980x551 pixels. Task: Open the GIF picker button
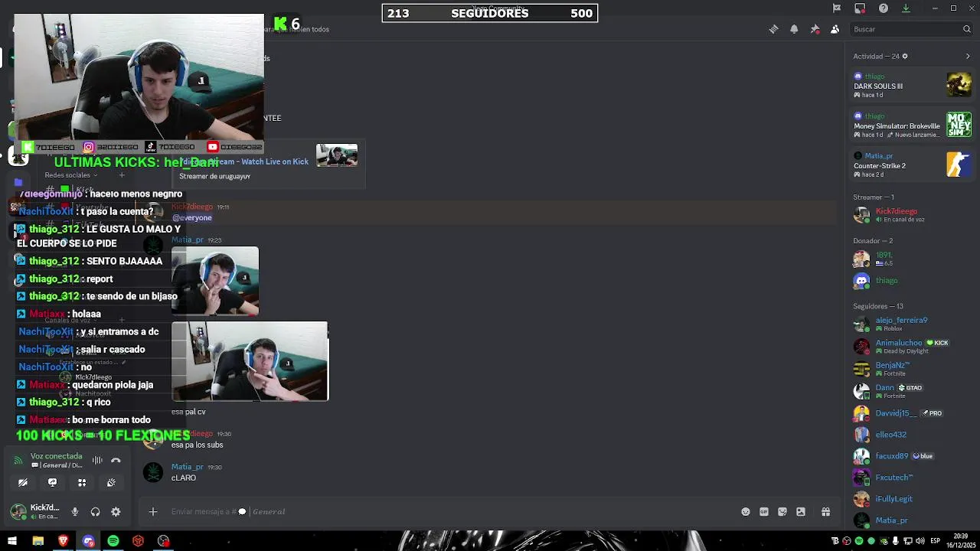[x=764, y=512]
